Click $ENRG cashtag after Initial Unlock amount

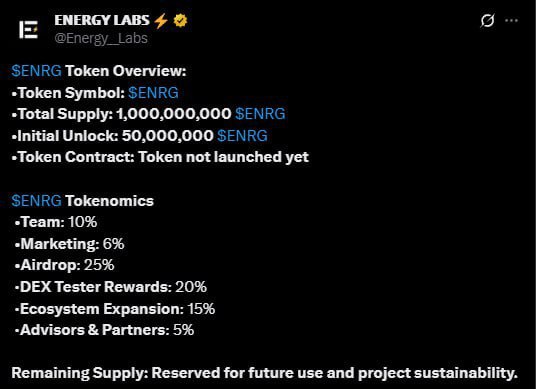point(242,136)
